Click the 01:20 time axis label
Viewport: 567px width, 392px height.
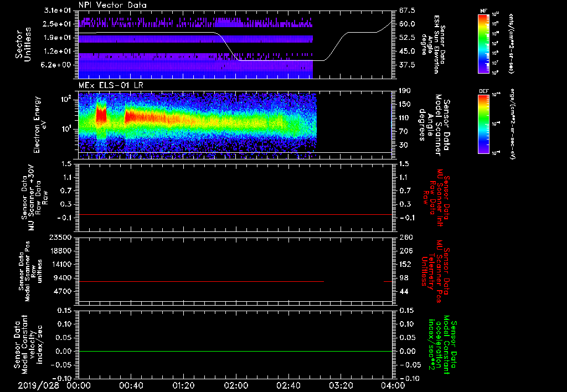[183, 385]
